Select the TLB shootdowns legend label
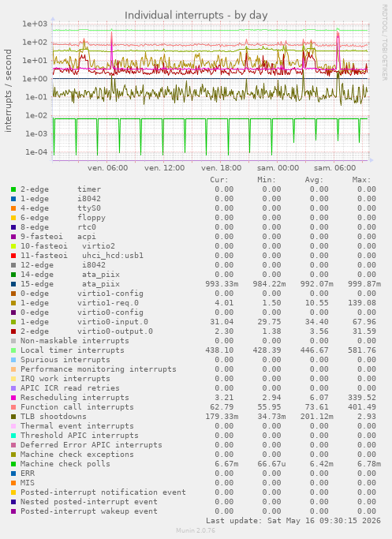This screenshot has height=539, width=392. [x=54, y=417]
